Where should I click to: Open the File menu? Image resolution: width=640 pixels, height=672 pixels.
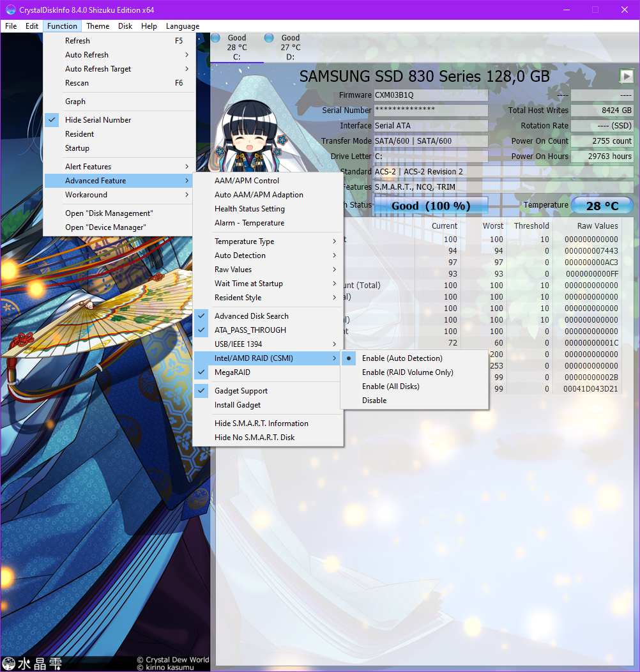tap(11, 26)
